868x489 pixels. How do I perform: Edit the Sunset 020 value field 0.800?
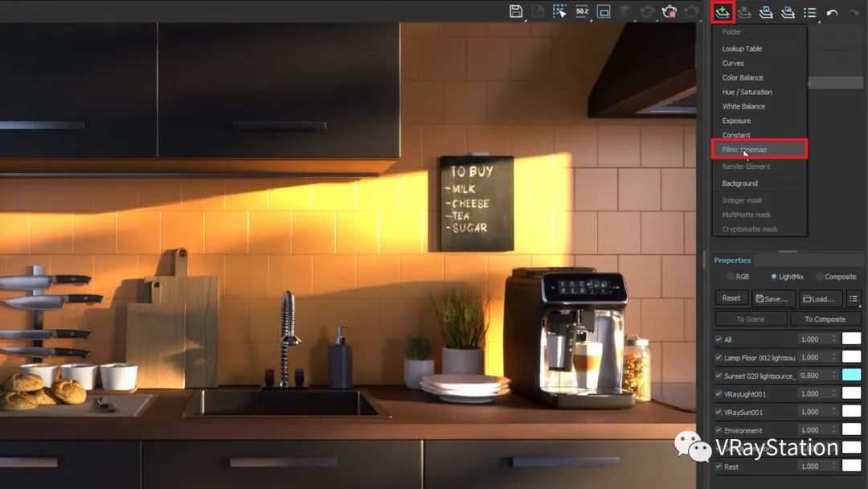(x=813, y=376)
